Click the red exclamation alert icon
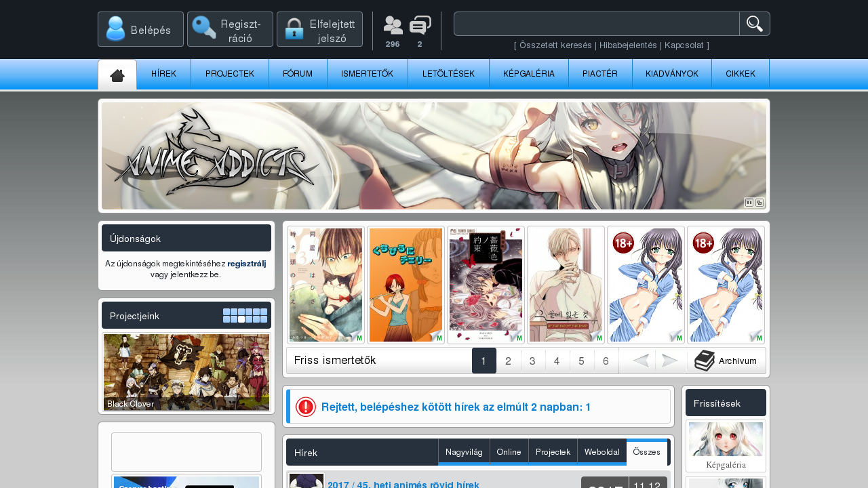This screenshot has height=488, width=868. tap(306, 407)
